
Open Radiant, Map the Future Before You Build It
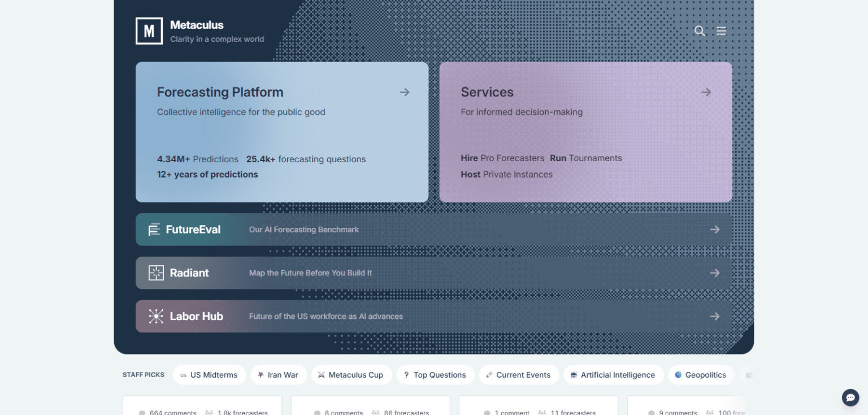click(434, 273)
